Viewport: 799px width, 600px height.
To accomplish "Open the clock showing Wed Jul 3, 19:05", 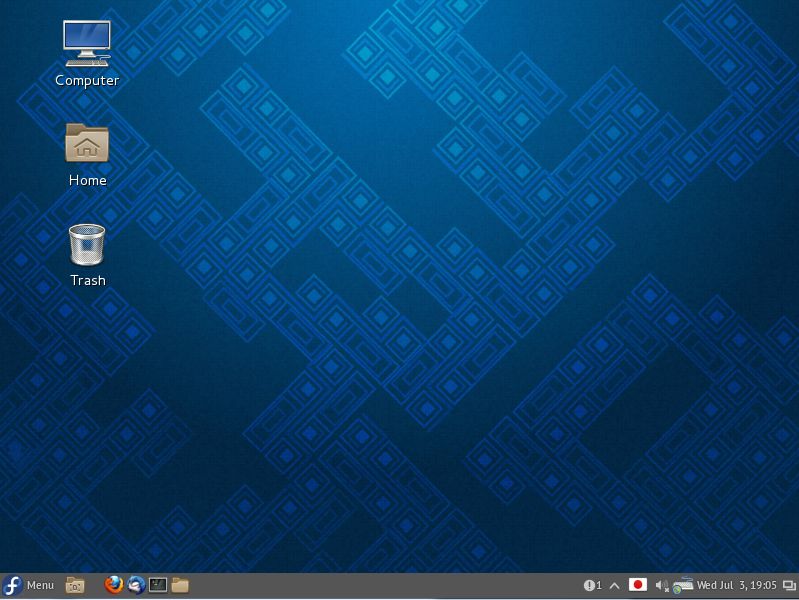I will click(x=737, y=585).
